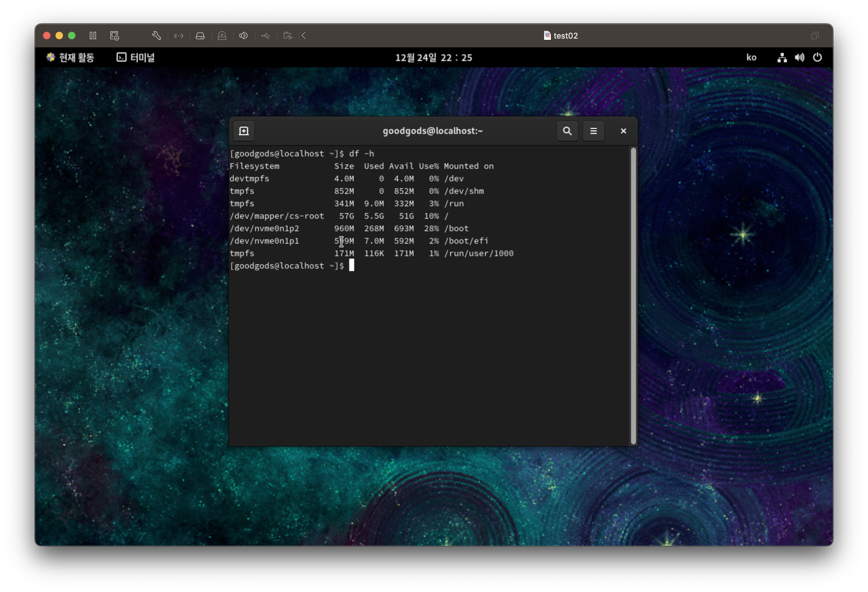
Task: Switch the ko input language indicator
Action: point(751,57)
